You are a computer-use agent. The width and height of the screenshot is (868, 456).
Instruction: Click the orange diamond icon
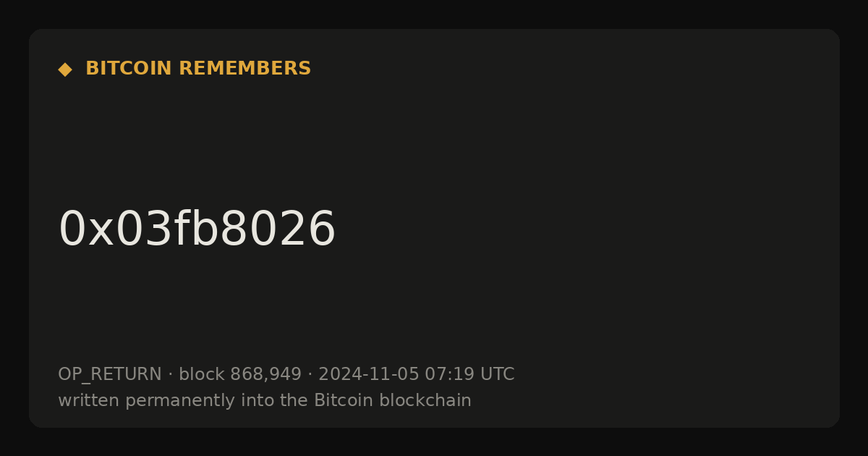click(x=65, y=69)
